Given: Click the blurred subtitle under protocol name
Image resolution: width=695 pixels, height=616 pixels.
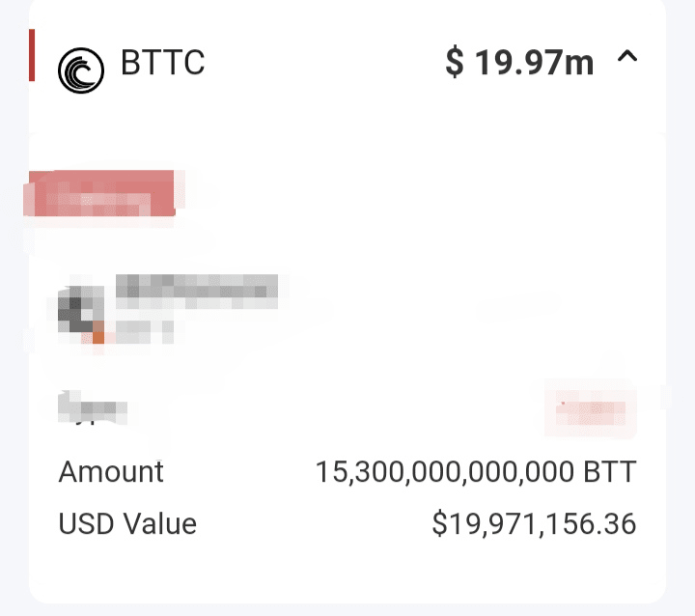Looking at the screenshot, I should click(x=145, y=332).
